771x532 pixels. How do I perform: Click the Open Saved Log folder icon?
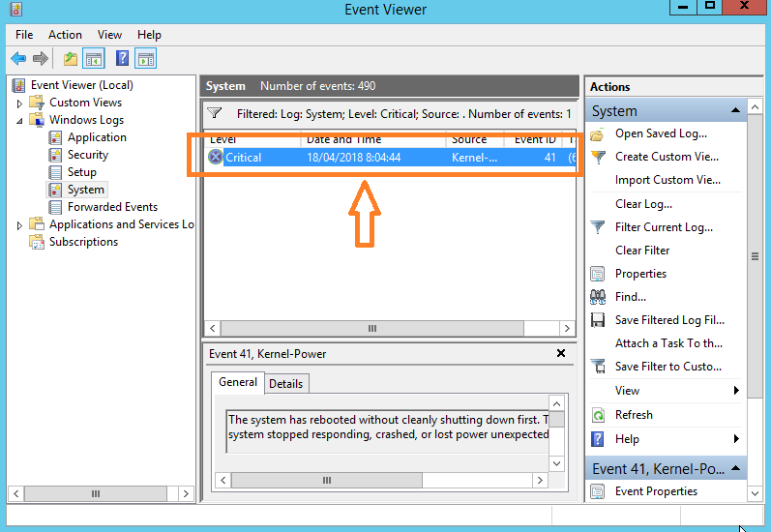click(x=598, y=134)
